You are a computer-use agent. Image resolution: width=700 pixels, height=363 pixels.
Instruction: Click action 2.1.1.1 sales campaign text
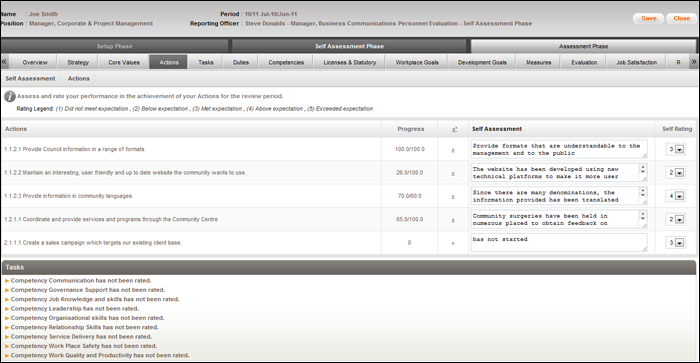(x=92, y=243)
